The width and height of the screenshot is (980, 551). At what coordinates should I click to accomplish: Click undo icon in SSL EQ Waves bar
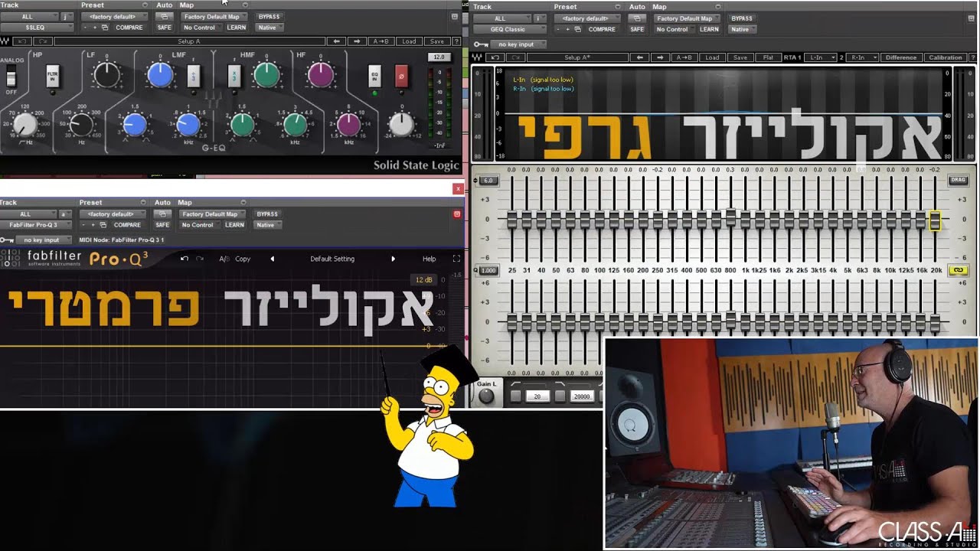click(x=22, y=41)
